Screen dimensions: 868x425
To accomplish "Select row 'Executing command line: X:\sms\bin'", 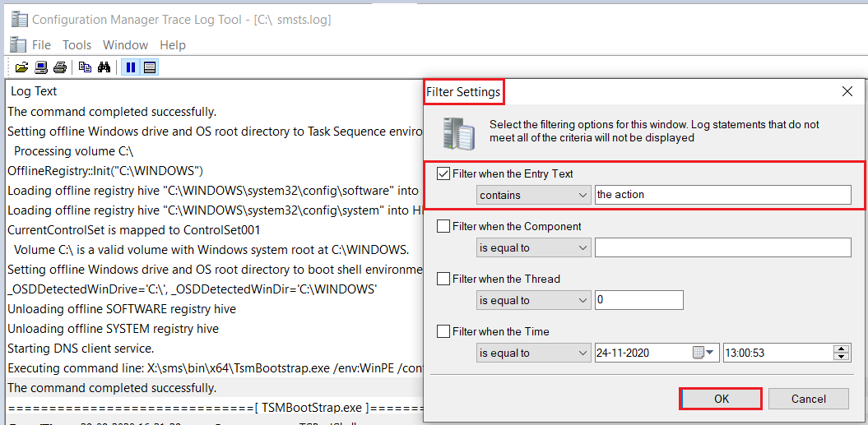I will point(214,368).
